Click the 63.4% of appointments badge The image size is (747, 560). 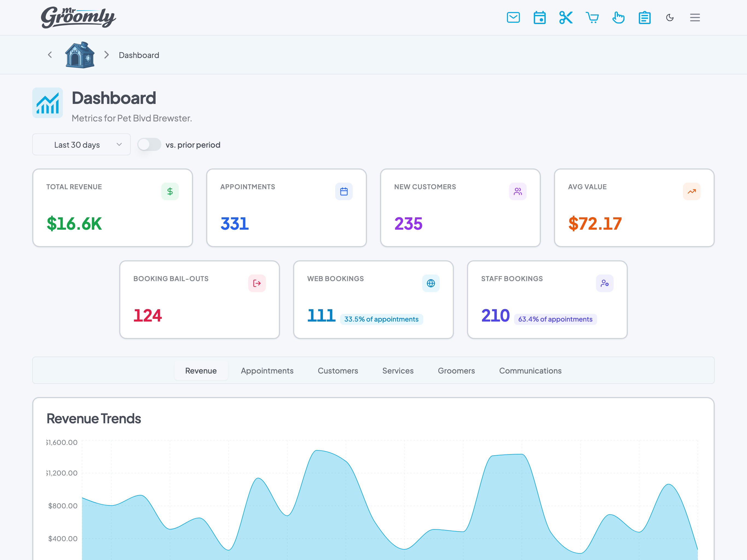click(x=555, y=319)
